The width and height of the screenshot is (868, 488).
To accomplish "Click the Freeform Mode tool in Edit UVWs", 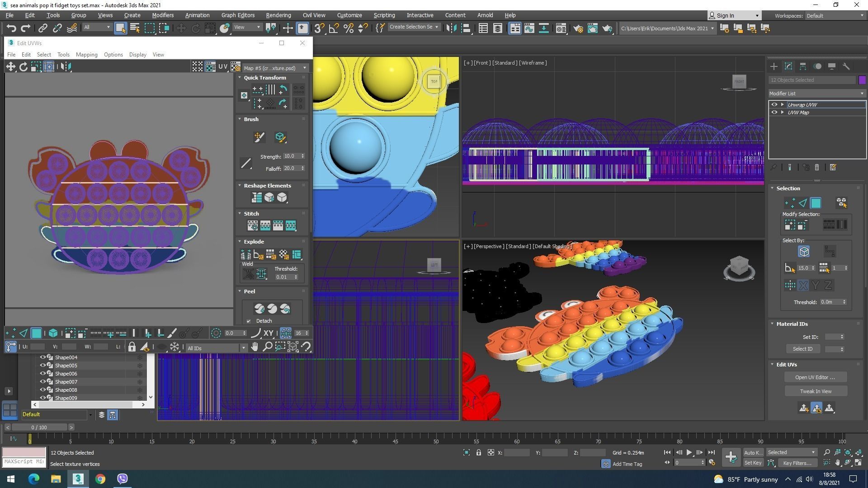I will point(49,67).
